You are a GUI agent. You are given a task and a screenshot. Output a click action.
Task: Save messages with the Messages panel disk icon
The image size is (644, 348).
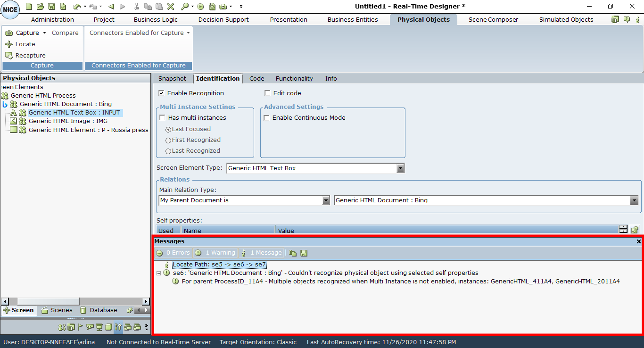coord(304,253)
